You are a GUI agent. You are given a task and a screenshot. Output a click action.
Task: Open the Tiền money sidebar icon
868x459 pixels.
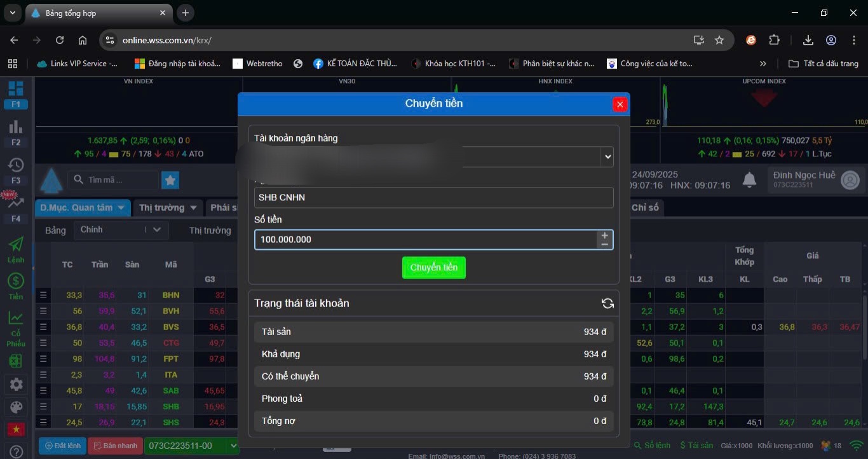click(x=16, y=285)
